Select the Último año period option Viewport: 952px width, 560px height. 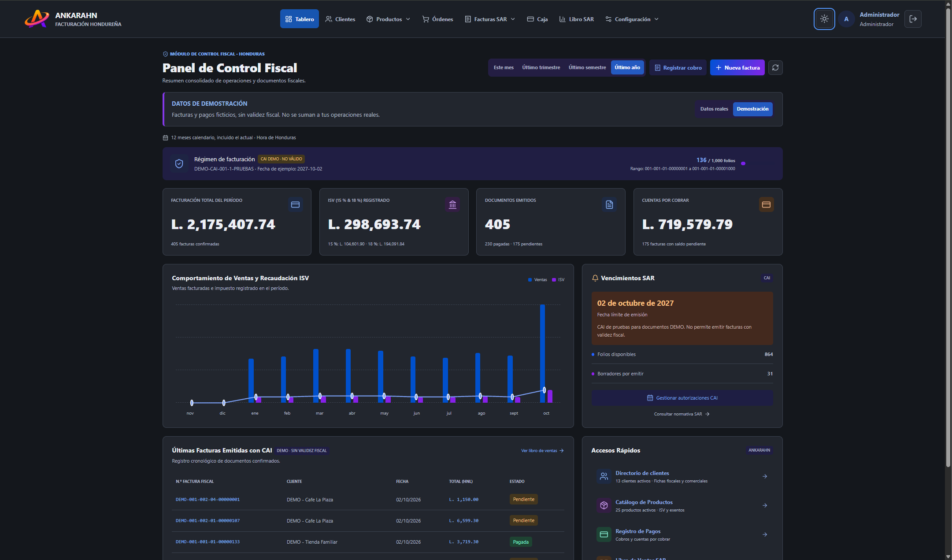pos(627,67)
